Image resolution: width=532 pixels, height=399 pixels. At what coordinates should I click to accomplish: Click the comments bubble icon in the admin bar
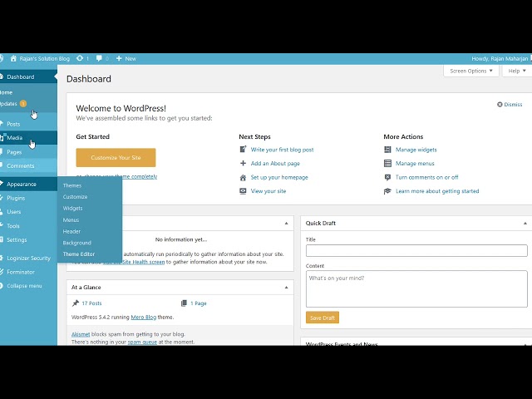tap(99, 58)
